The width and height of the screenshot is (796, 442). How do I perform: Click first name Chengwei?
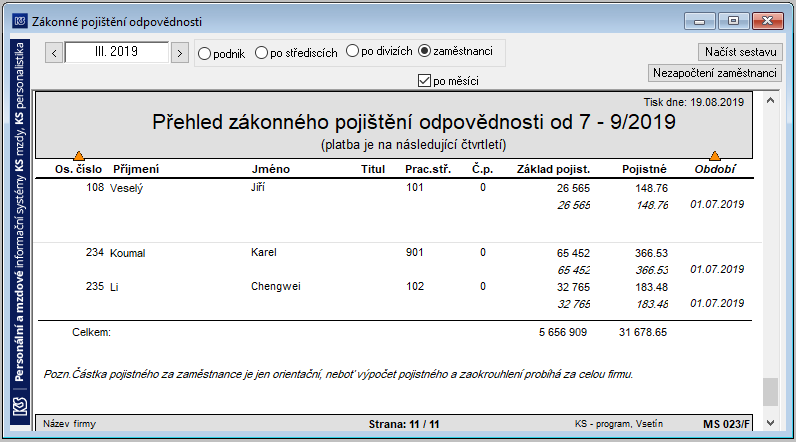point(276,286)
